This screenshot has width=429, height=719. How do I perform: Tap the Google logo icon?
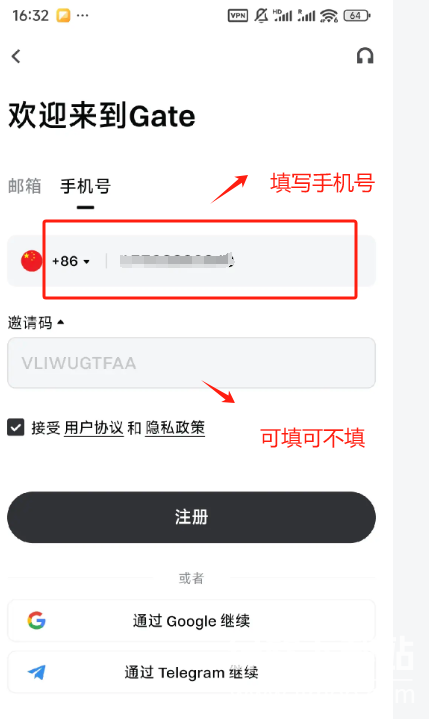pos(36,620)
